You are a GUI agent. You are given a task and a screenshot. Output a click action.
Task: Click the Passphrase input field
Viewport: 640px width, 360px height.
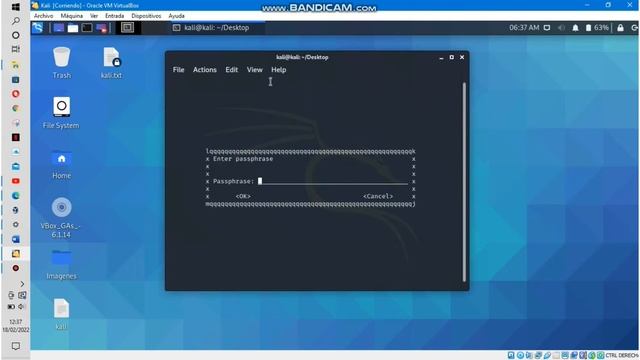(x=333, y=181)
